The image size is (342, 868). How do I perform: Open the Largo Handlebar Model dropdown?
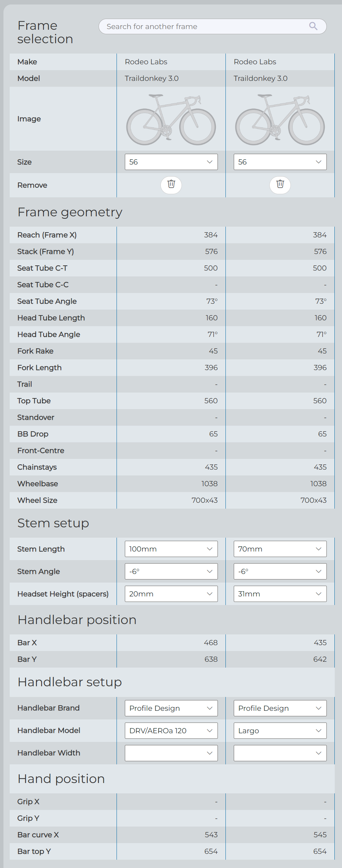click(x=280, y=731)
